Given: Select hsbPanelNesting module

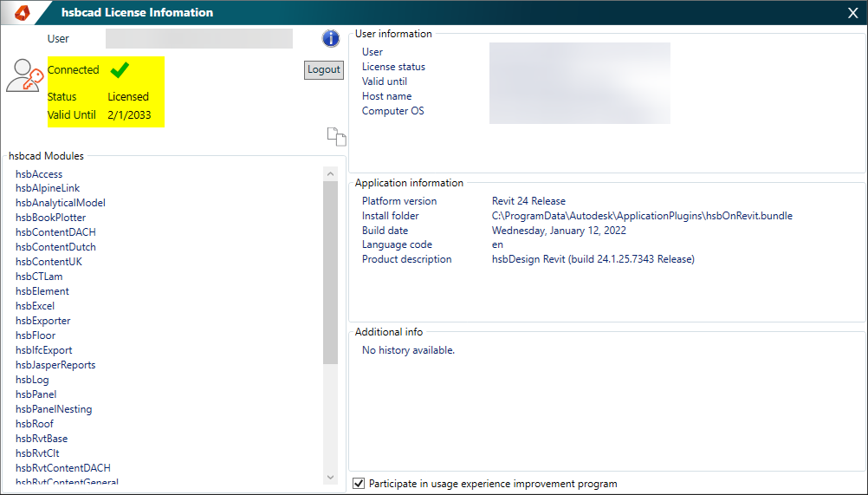Looking at the screenshot, I should (54, 409).
